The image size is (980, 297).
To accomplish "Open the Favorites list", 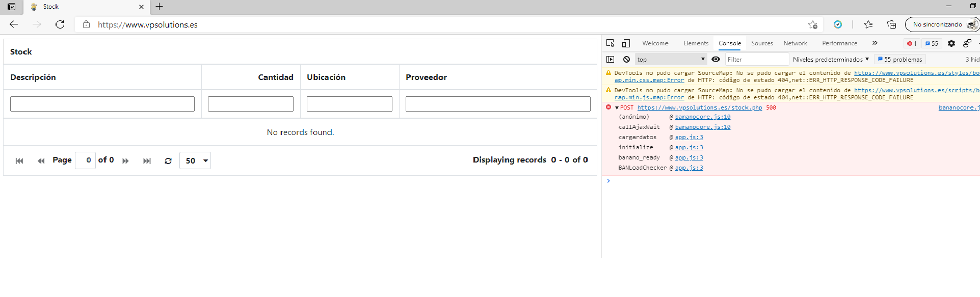I will 868,24.
